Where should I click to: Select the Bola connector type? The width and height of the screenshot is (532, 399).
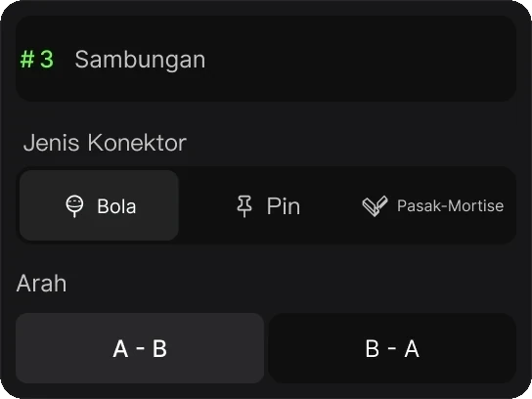[x=99, y=205]
